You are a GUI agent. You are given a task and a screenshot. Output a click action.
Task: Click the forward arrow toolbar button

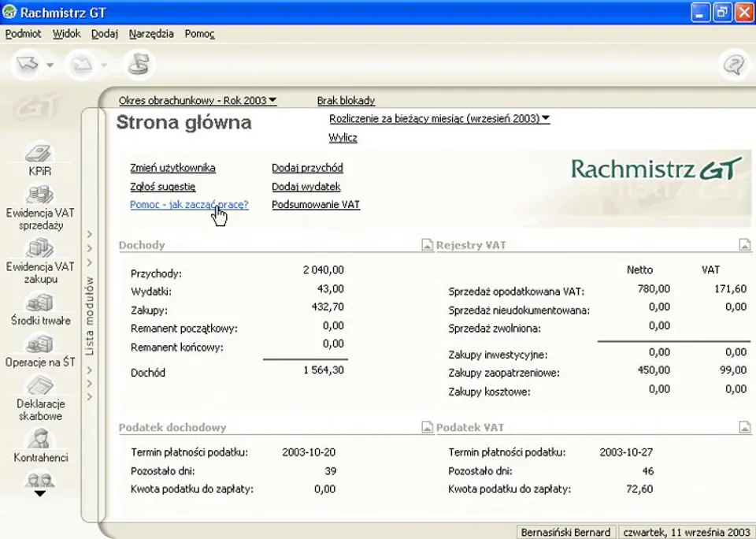[x=81, y=64]
